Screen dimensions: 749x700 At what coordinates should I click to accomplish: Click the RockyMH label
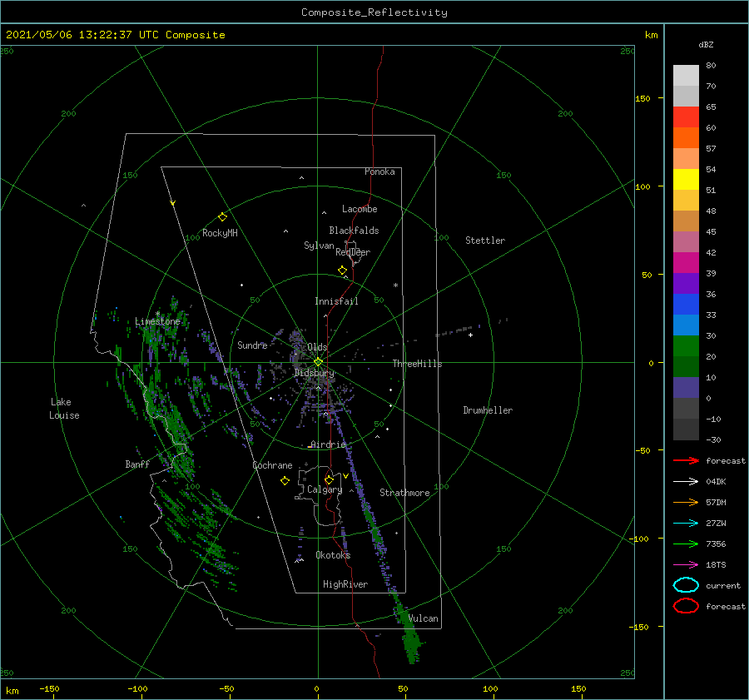click(220, 233)
